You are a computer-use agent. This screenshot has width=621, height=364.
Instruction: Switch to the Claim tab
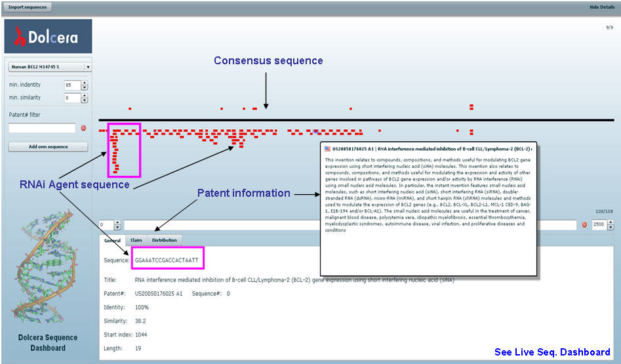click(x=136, y=240)
